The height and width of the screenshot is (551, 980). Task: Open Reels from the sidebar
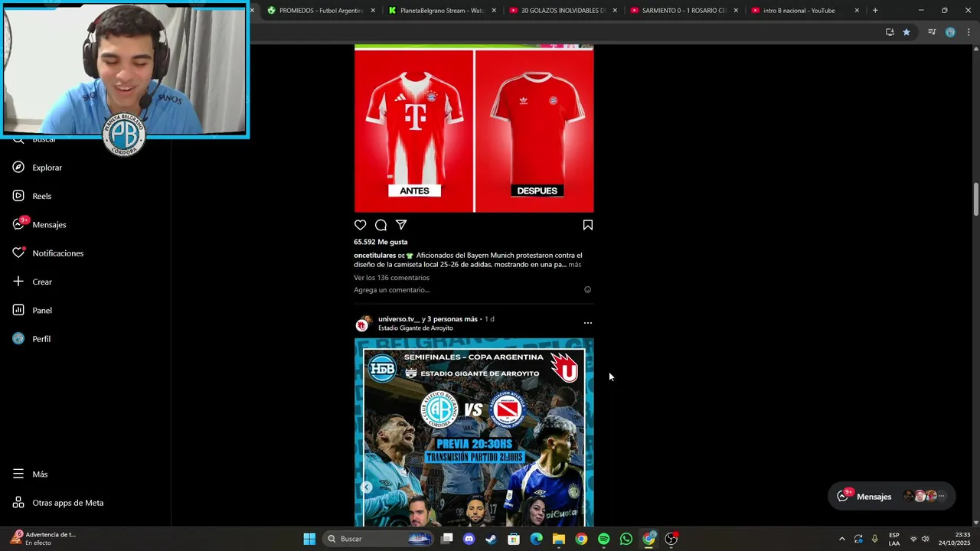point(31,196)
